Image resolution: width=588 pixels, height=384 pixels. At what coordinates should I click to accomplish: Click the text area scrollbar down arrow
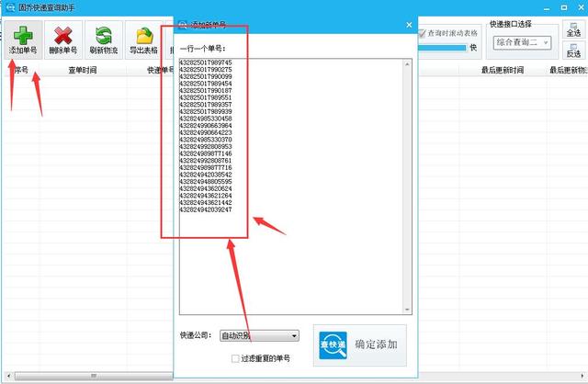coord(407,310)
